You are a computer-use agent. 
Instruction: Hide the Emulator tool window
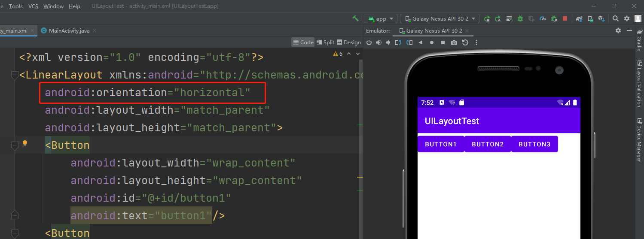(x=629, y=30)
